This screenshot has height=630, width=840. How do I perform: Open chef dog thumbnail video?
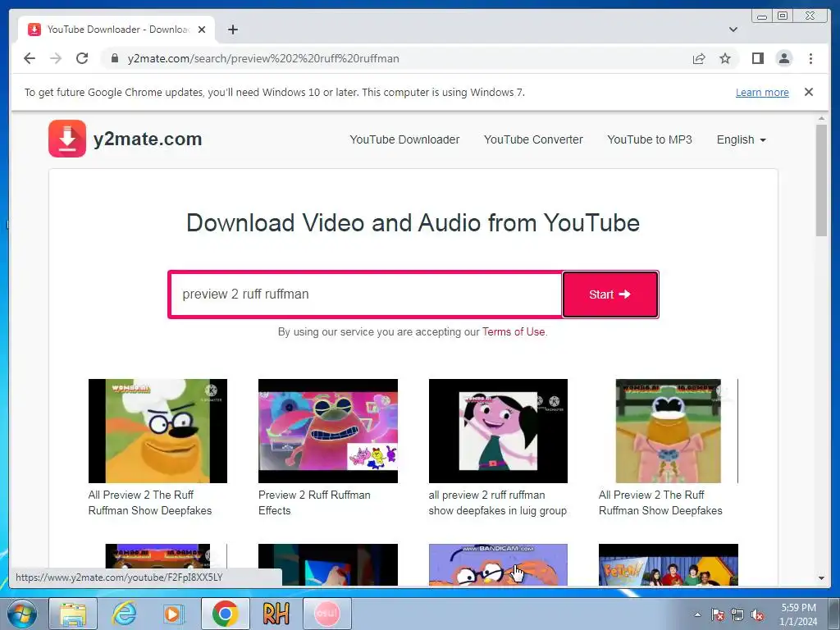[157, 431]
